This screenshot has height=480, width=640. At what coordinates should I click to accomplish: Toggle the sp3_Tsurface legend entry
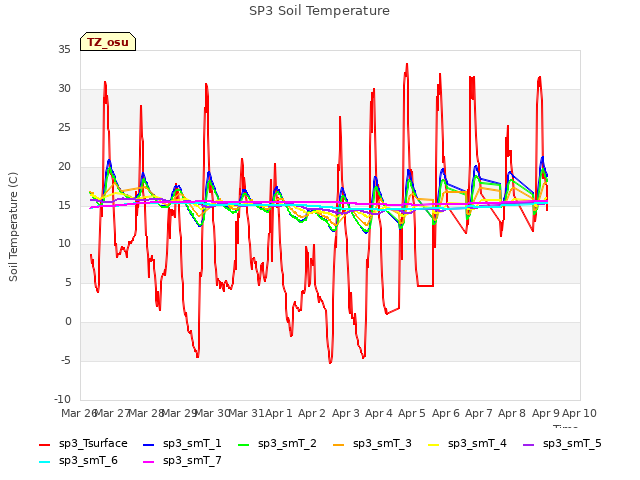pos(83,444)
